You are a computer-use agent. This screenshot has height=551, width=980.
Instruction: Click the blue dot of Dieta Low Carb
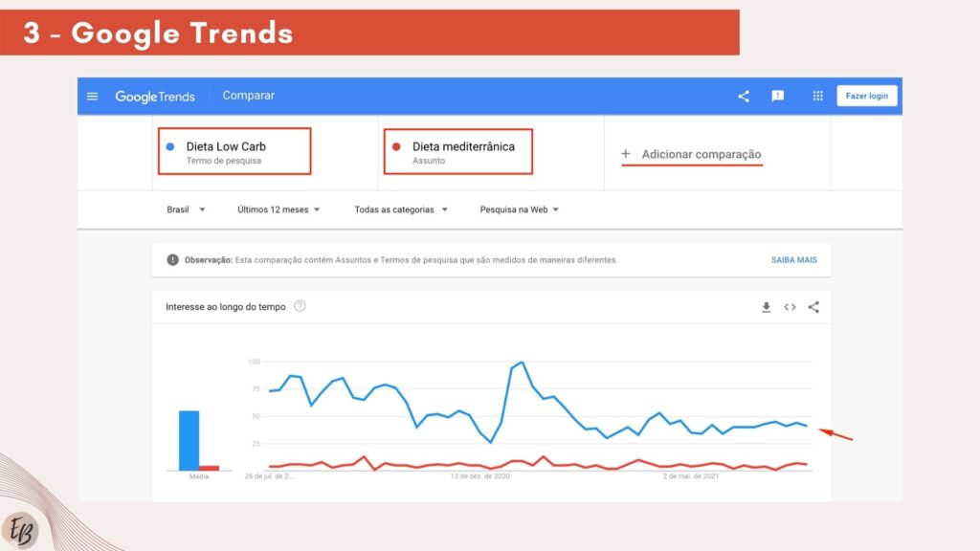170,146
